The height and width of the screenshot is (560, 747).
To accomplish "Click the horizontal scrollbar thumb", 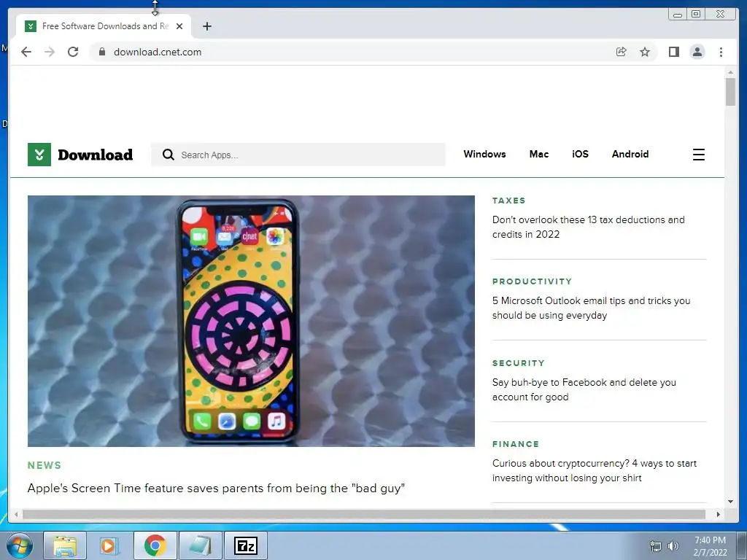I will point(364,514).
